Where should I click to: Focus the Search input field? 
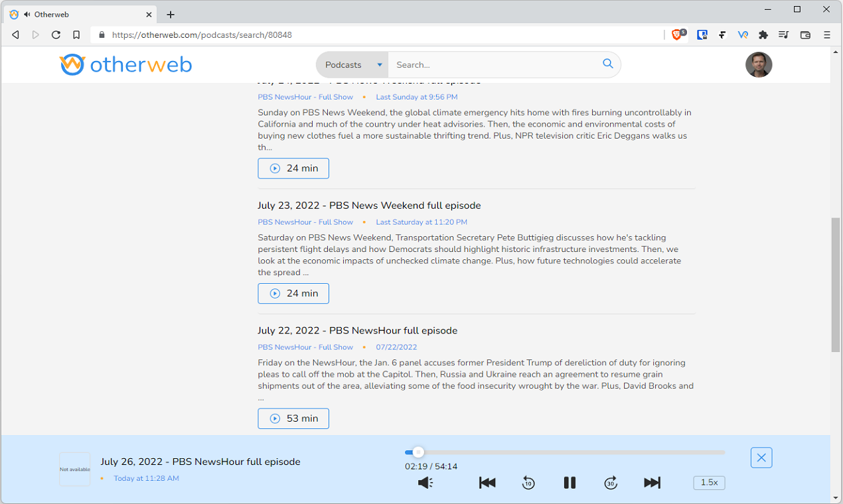tap(495, 65)
